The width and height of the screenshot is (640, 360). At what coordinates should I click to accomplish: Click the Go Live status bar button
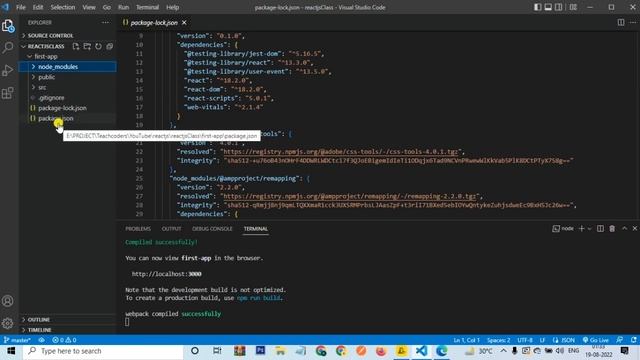click(x=596, y=340)
